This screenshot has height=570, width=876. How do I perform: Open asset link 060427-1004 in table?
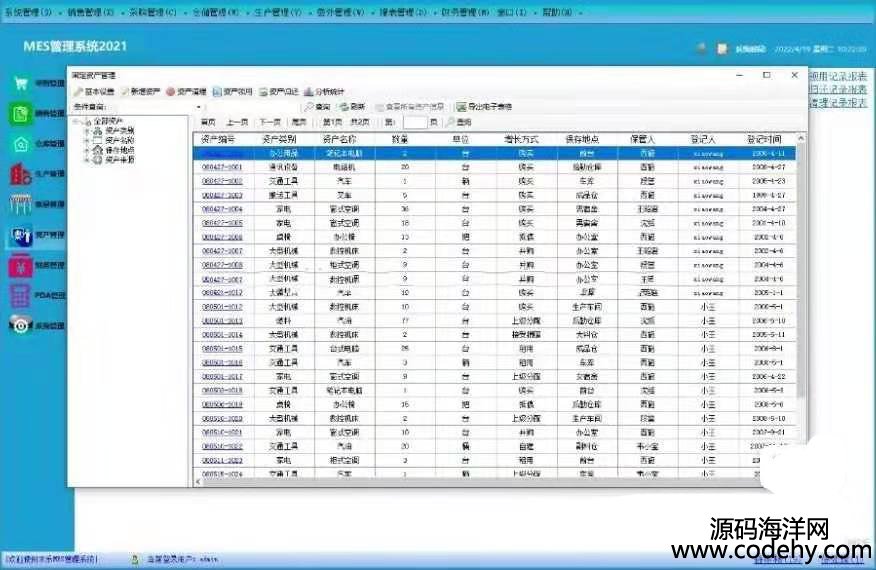point(222,209)
